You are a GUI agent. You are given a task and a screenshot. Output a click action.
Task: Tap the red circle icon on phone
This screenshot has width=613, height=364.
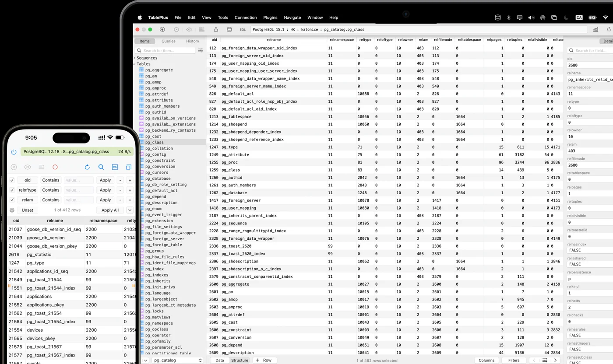coord(55,167)
